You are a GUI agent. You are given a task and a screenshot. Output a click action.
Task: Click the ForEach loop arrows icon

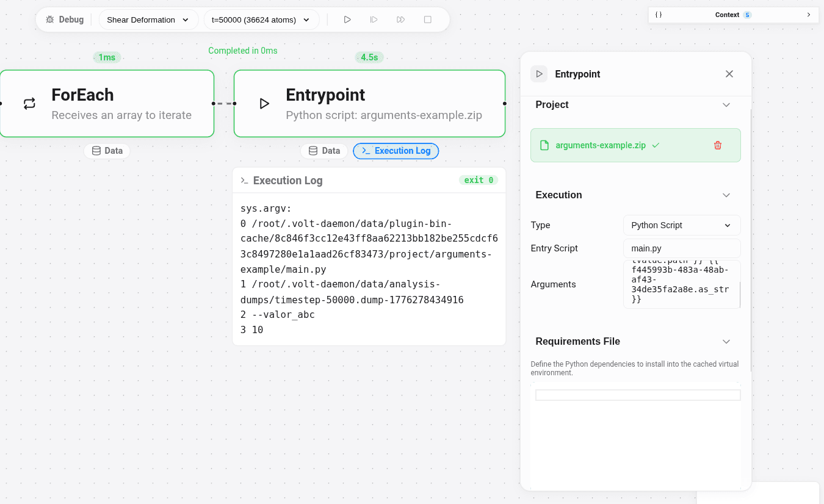coord(29,104)
